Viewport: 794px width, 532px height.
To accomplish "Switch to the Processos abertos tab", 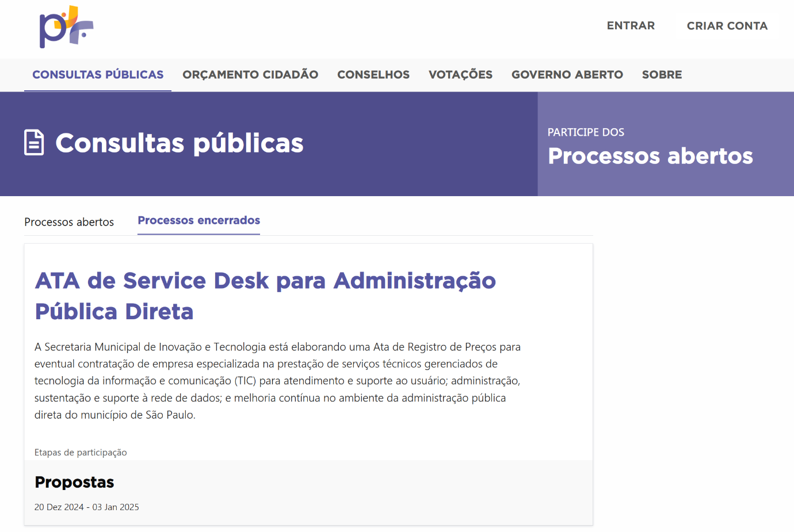I will (69, 222).
